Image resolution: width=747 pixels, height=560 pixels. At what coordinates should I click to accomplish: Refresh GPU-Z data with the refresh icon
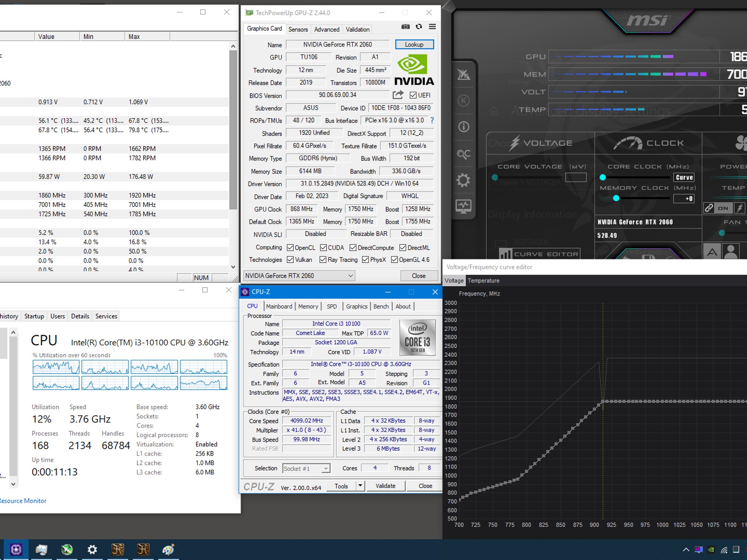pos(419,27)
